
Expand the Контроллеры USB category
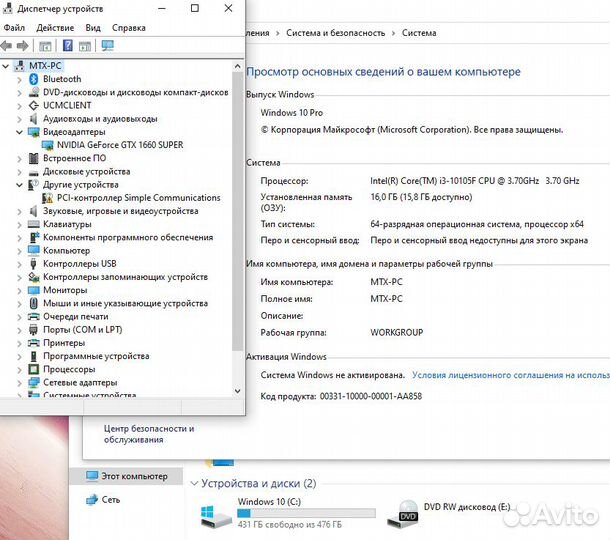(x=19, y=264)
